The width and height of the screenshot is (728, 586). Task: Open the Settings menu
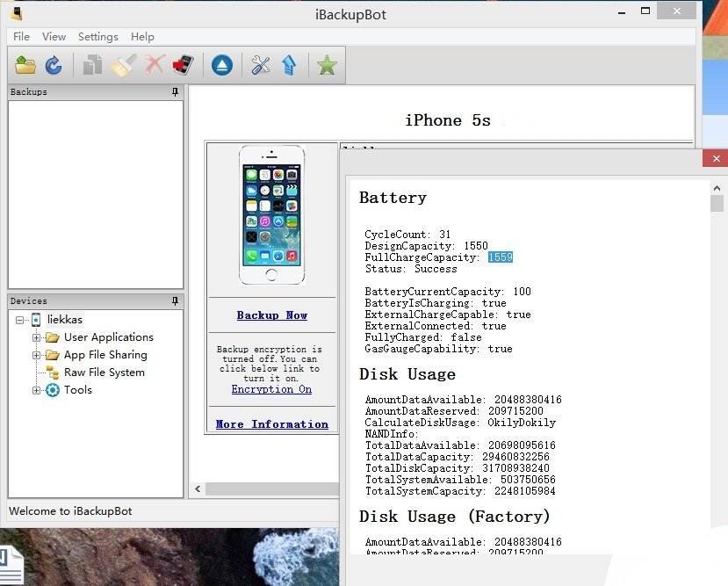[97, 37]
